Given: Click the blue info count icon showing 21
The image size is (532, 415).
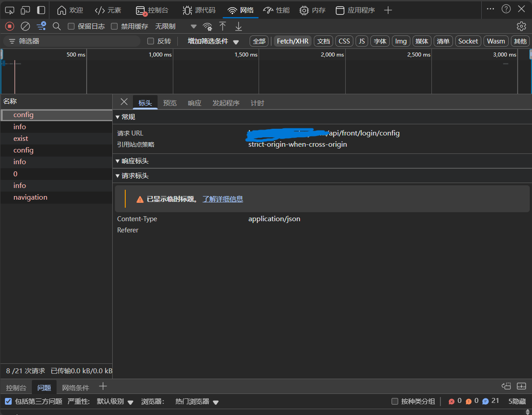Looking at the screenshot, I should [x=485, y=402].
